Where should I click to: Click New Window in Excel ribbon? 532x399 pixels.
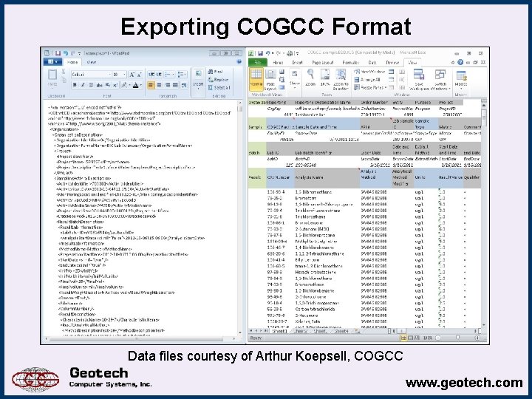pos(369,72)
